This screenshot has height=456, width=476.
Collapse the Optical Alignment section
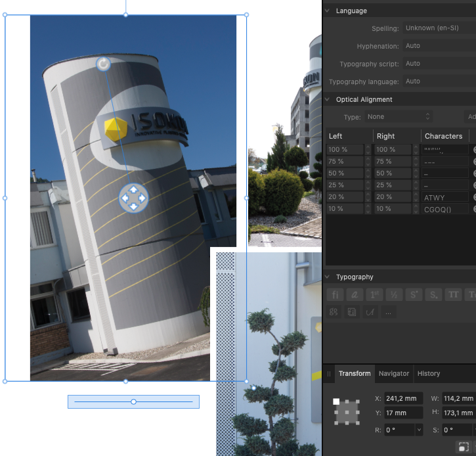pos(327,99)
